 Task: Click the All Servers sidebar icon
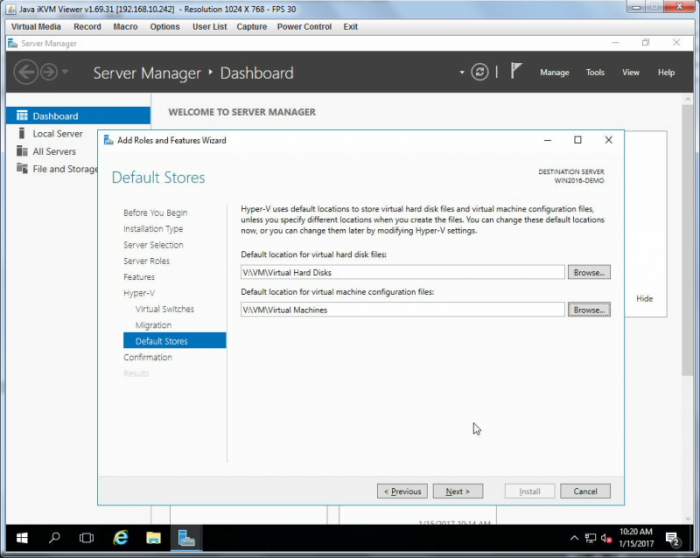(x=22, y=151)
